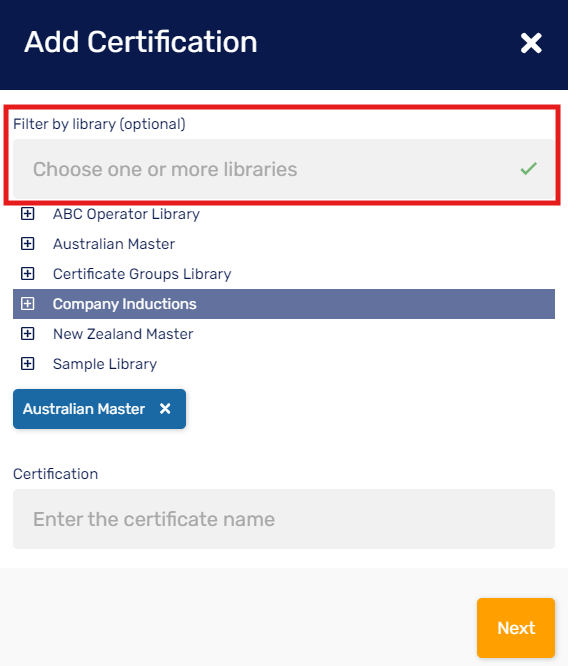This screenshot has height=666, width=568.
Task: Remove the Australian Master tag
Action: pyautogui.click(x=165, y=409)
